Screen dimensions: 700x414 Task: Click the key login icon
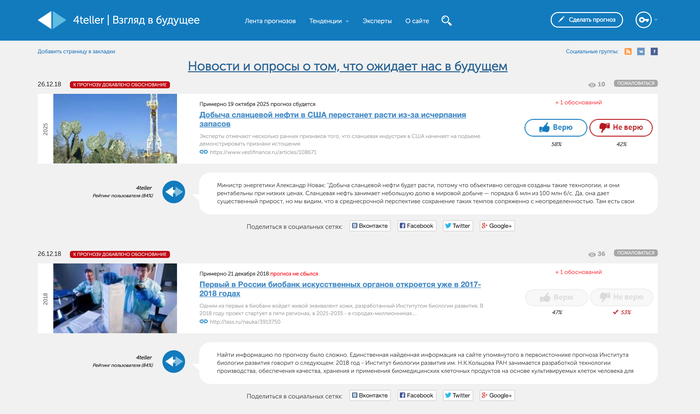(645, 20)
